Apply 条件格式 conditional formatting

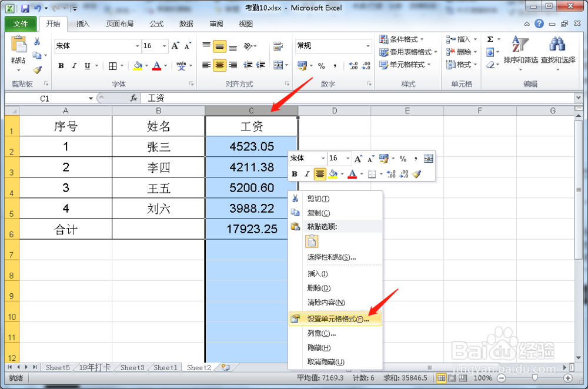click(x=401, y=39)
